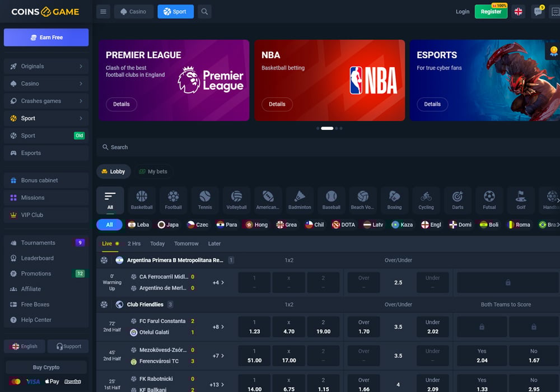Click the first banner carousel dot
The width and height of the screenshot is (560, 392).
(318, 128)
